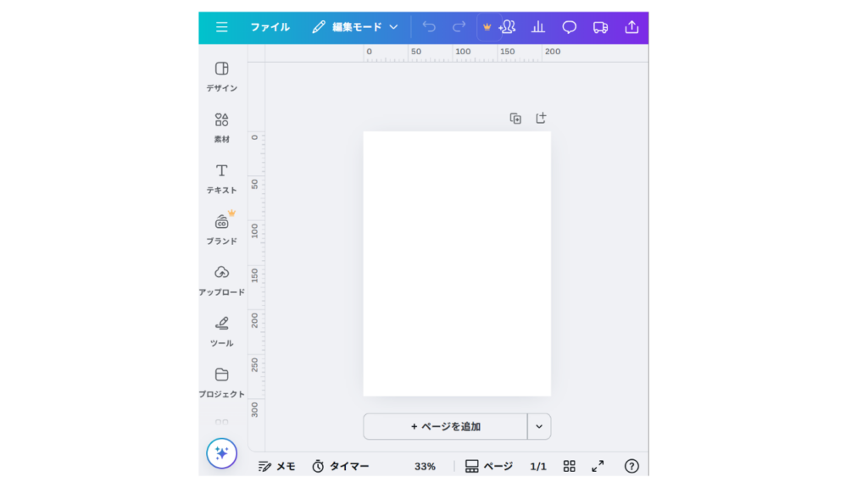Toggle the grid view of pages
This screenshot has width=868, height=488.
(x=570, y=466)
